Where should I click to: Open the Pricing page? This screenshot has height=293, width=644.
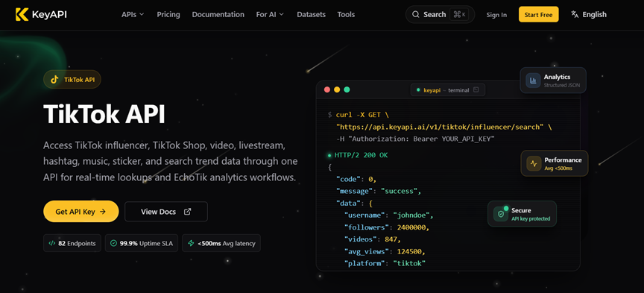[168, 14]
